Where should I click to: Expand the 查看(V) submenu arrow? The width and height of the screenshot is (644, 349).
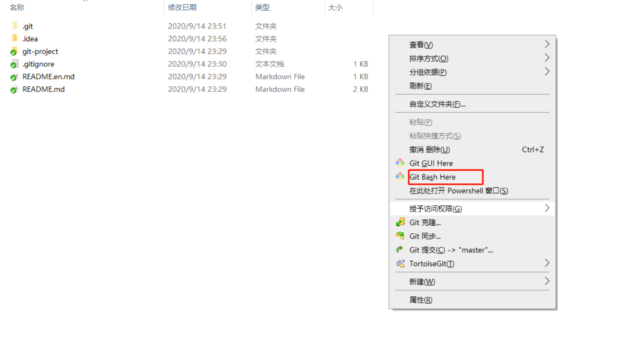[547, 44]
